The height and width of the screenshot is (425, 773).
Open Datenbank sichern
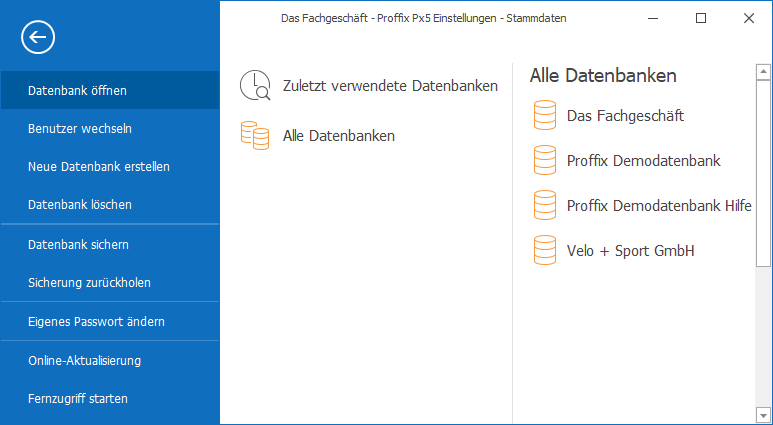[109, 245]
